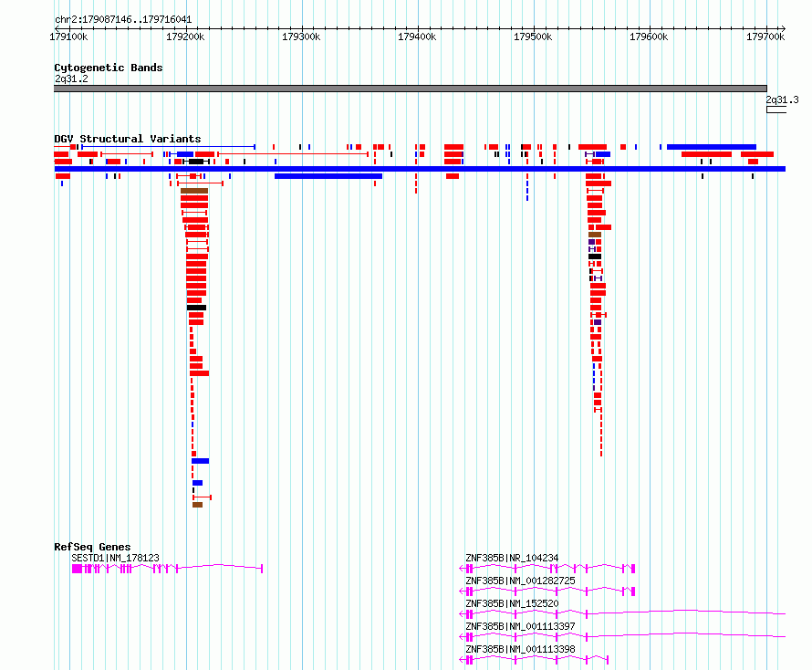Click the ZNF385B|NM_001113398 transcript label
Screen dimensions: 812x670
coord(520,649)
